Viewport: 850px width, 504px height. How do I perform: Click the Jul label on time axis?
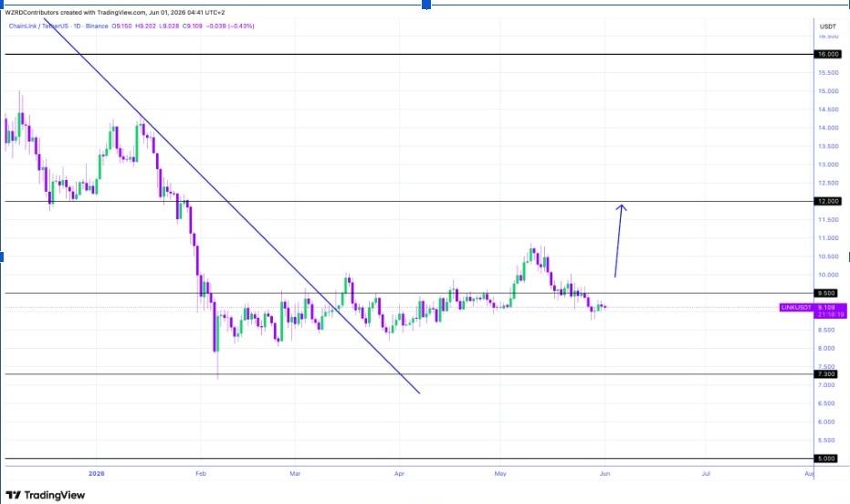point(706,474)
